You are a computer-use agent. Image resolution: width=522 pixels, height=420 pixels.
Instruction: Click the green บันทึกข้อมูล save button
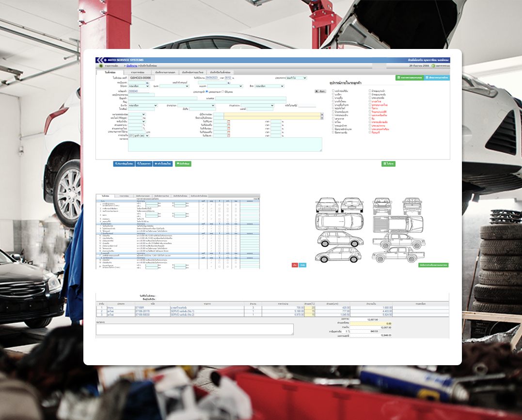[x=183, y=164]
